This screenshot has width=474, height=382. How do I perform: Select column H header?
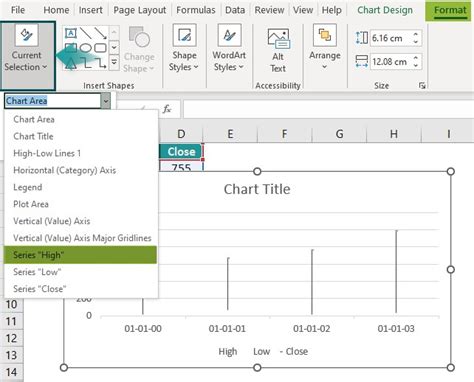pyautogui.click(x=394, y=134)
